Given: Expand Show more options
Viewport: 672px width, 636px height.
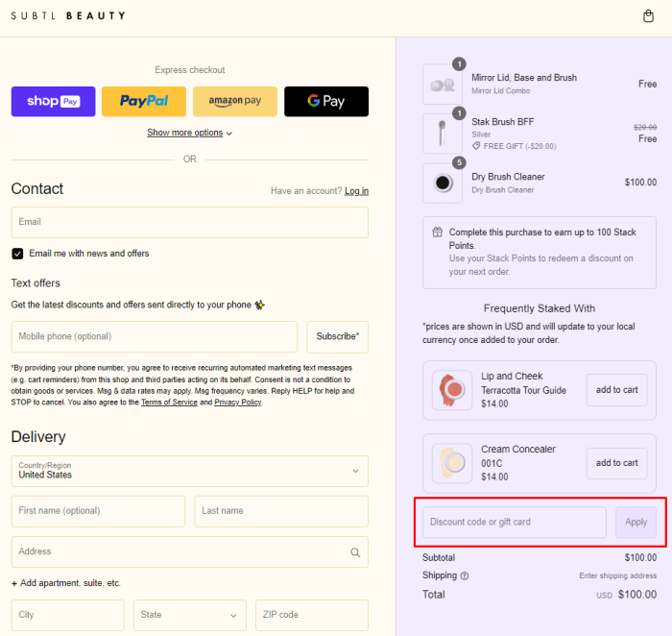Looking at the screenshot, I should click(x=189, y=133).
